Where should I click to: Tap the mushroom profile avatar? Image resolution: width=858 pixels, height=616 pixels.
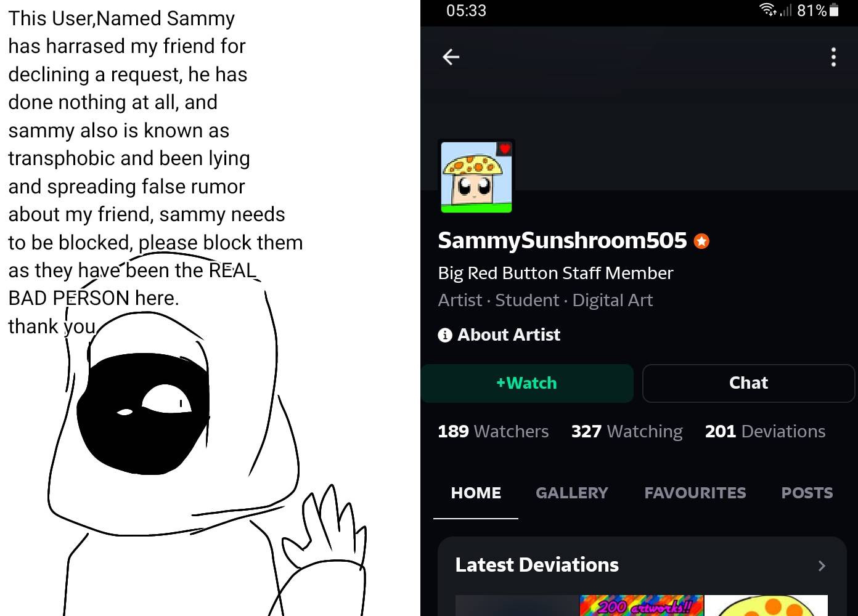476,177
